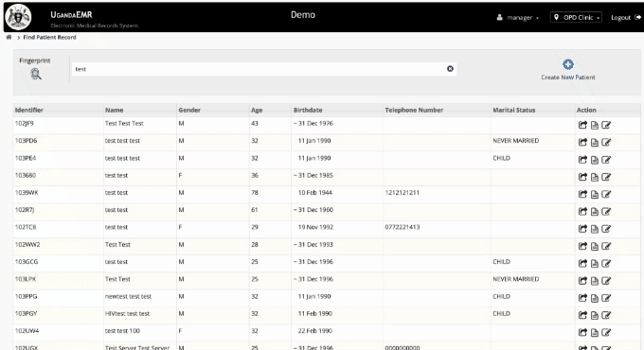Click document action icon for patient 103PD6
Screen dimensions: 644x350
coord(595,143)
